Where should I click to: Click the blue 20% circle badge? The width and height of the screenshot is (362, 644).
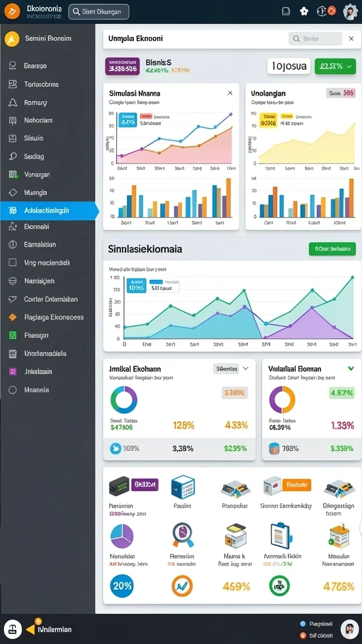click(x=122, y=586)
